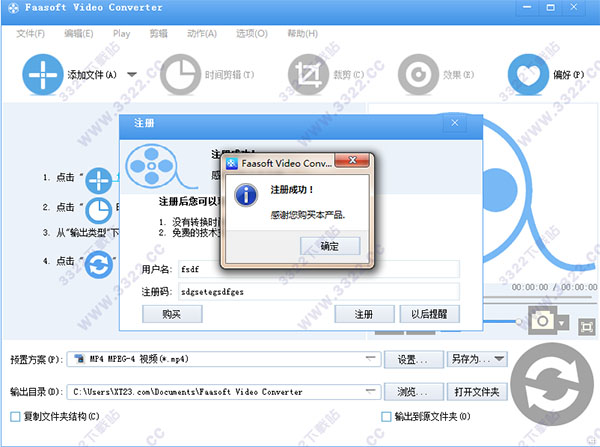
Task: Click the 浏览... button
Action: pos(414,392)
